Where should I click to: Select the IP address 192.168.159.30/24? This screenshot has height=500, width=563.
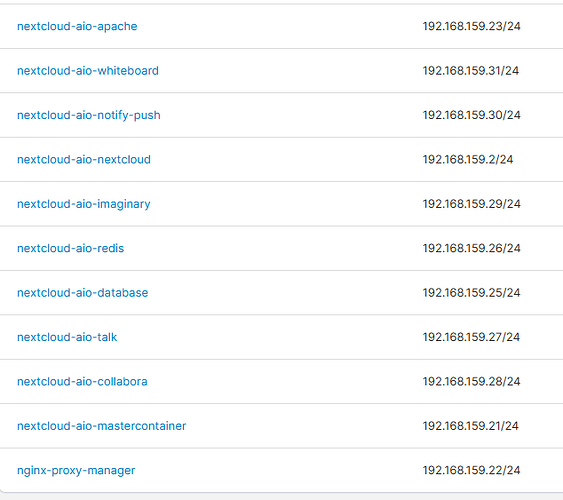click(x=471, y=115)
